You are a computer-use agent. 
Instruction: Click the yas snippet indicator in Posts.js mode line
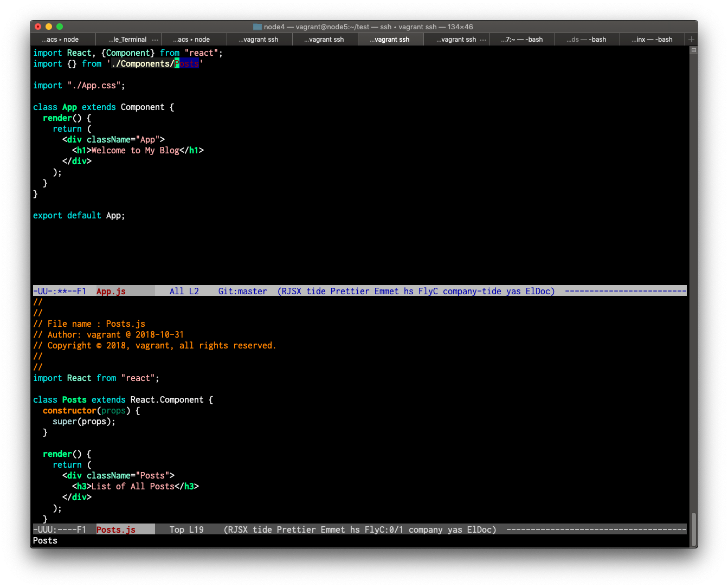click(x=455, y=529)
